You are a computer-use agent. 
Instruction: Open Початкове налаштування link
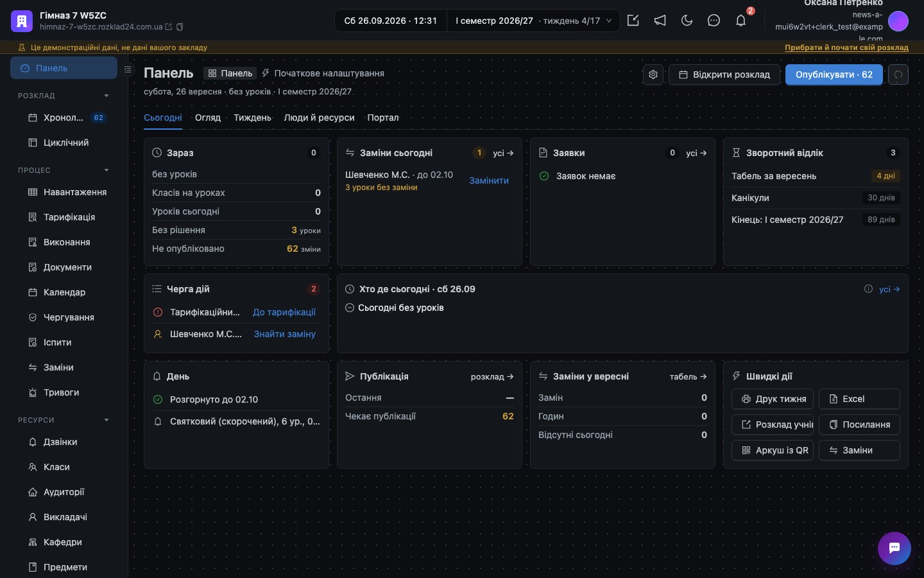(323, 73)
